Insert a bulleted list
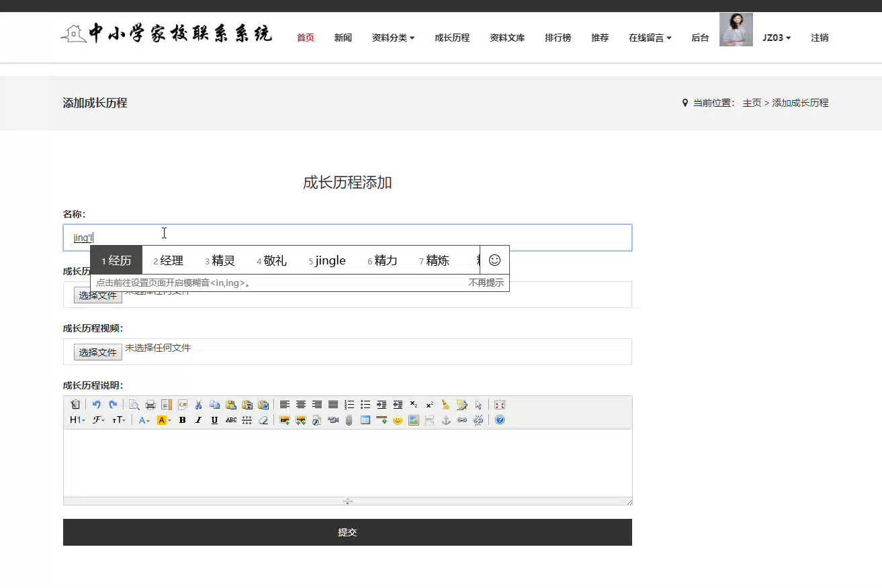 pos(365,405)
